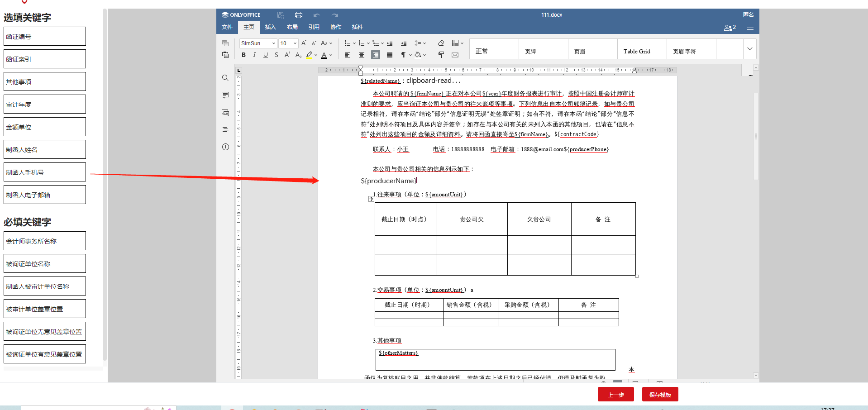Click the 制函人手机号 keyword button
Viewport: 868px width, 410px height.
coord(44,172)
